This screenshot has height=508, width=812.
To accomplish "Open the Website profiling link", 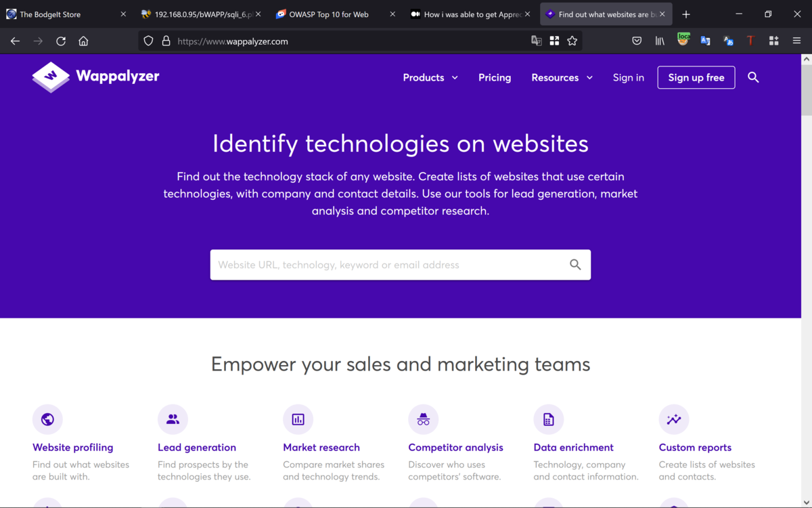I will (73, 448).
